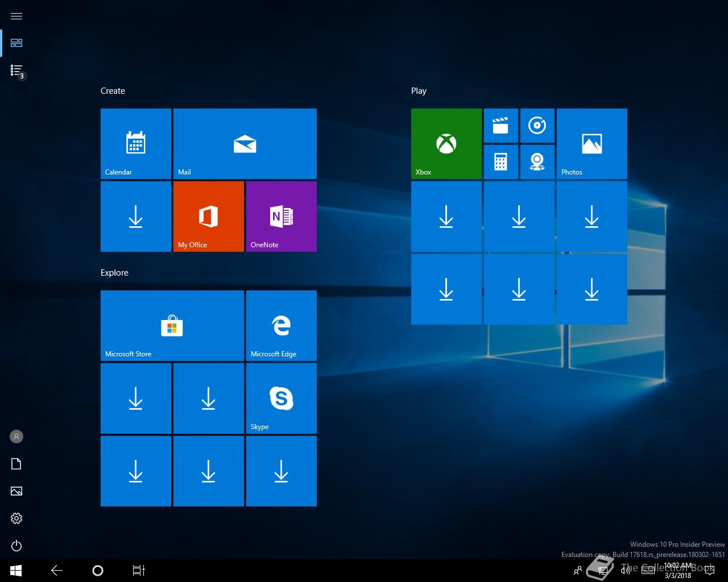Viewport: 728px width, 582px height.
Task: Open the volume control in the system tray
Action: [x=625, y=571]
